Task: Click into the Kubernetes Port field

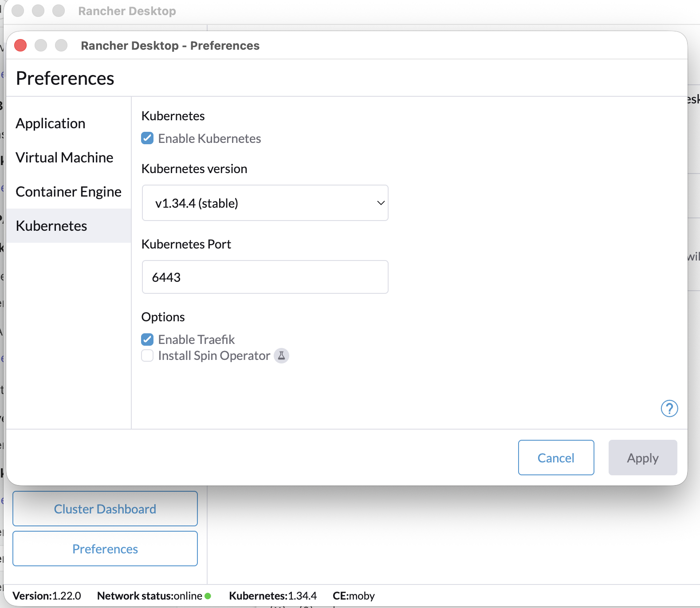Action: click(x=265, y=277)
